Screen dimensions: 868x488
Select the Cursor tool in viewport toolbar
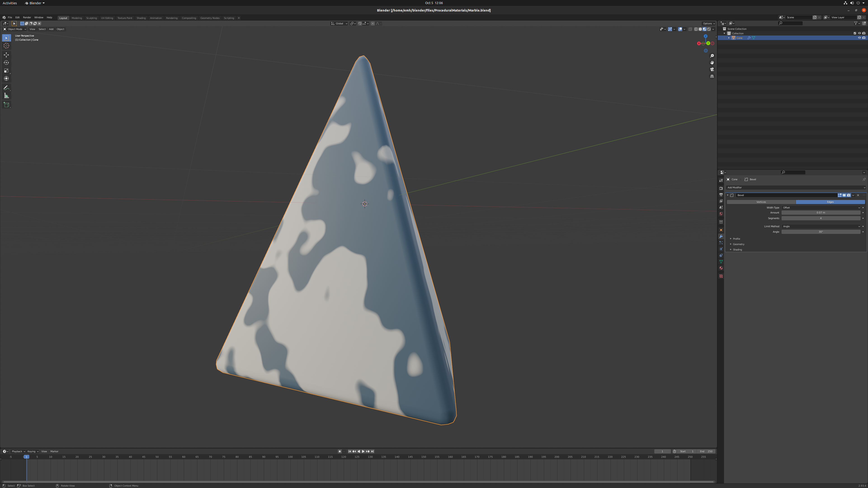[6, 46]
